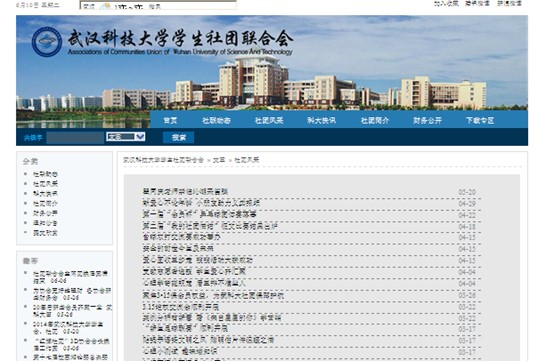Open 财务公开 navigation item
The height and width of the screenshot is (362, 555).
(427, 120)
